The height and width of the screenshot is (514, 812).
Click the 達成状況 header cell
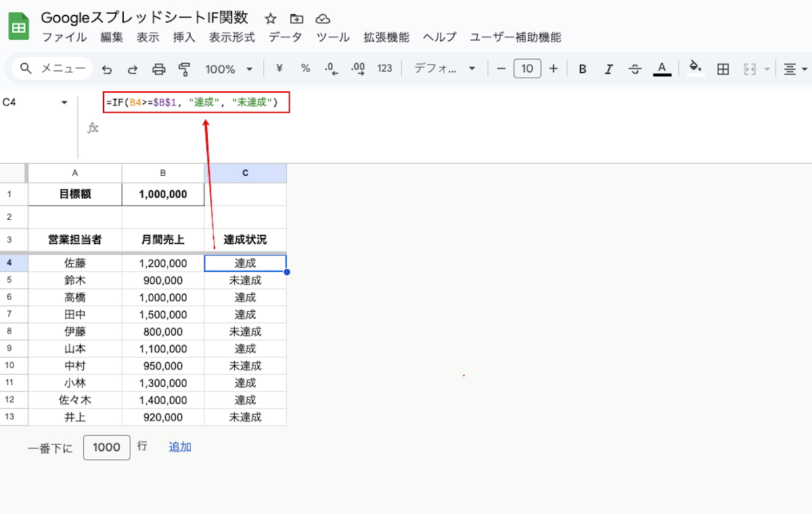click(245, 239)
